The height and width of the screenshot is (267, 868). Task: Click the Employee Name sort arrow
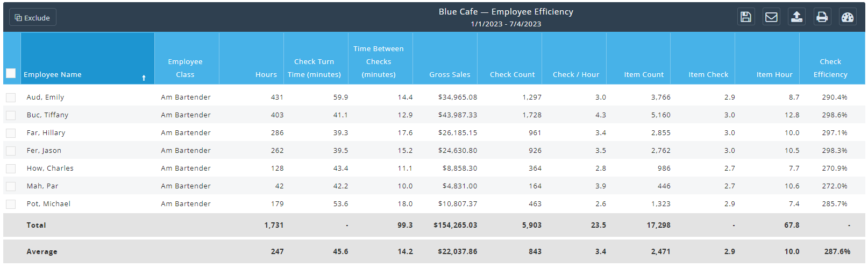(x=144, y=78)
